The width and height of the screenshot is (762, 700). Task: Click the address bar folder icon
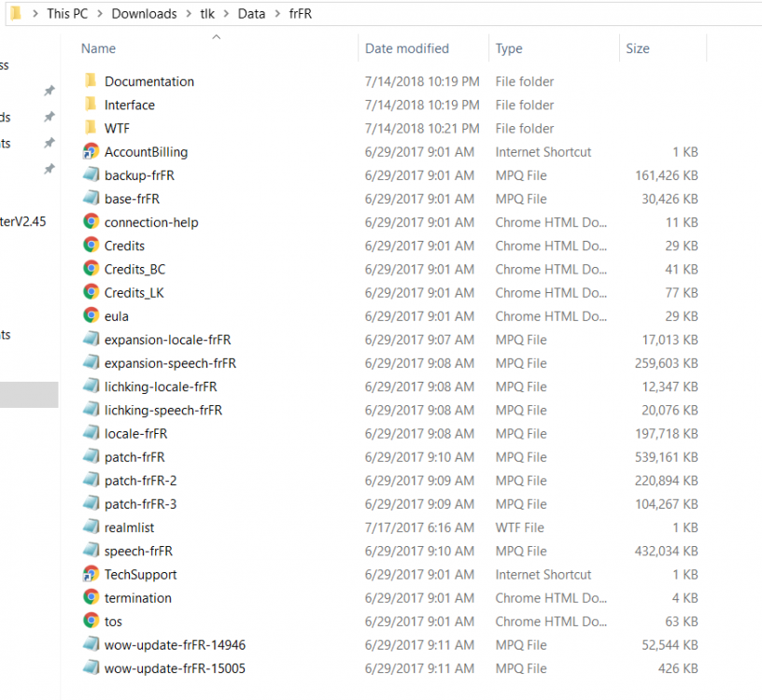pyautogui.click(x=16, y=13)
